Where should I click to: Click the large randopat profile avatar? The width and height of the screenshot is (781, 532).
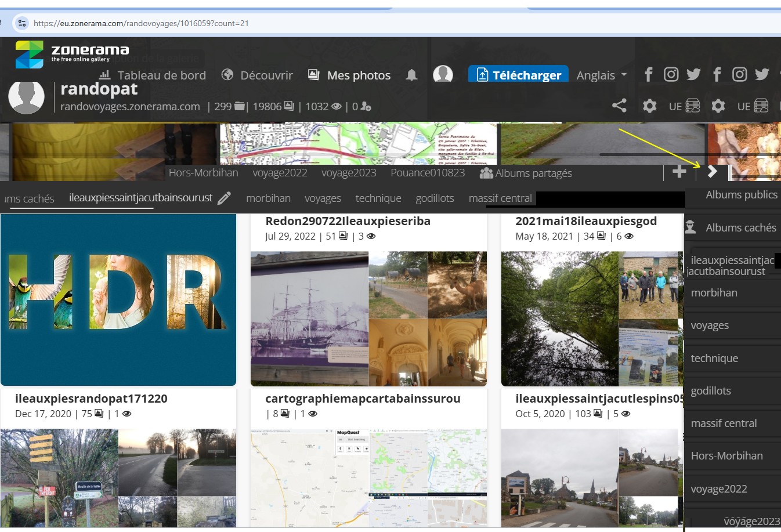point(27,97)
